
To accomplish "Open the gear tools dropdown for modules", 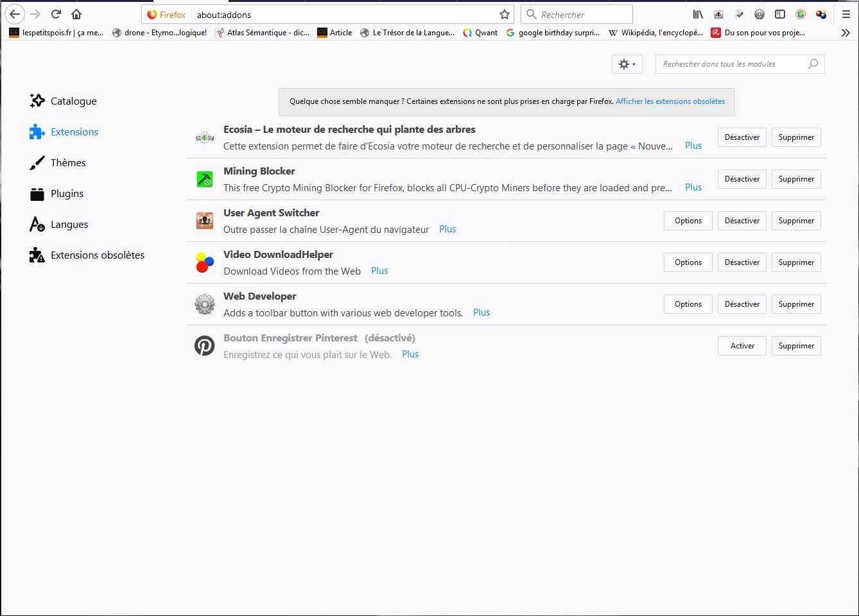I will click(627, 64).
